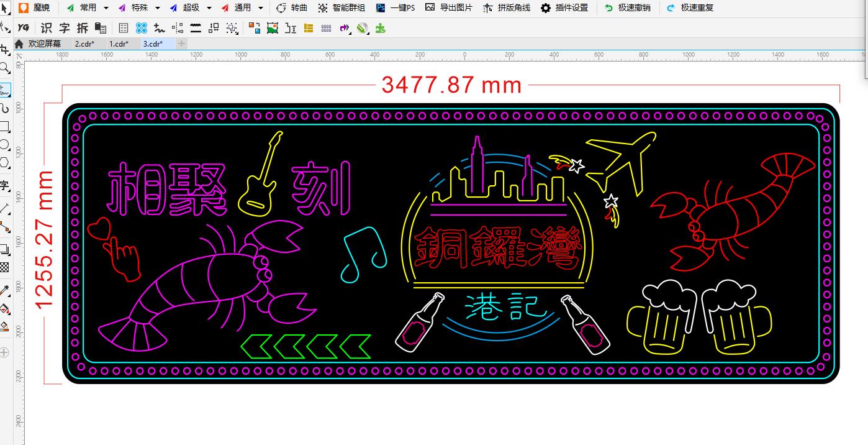Select the Connector tool
Viewport: 868px width, 445px height.
[x=4, y=227]
